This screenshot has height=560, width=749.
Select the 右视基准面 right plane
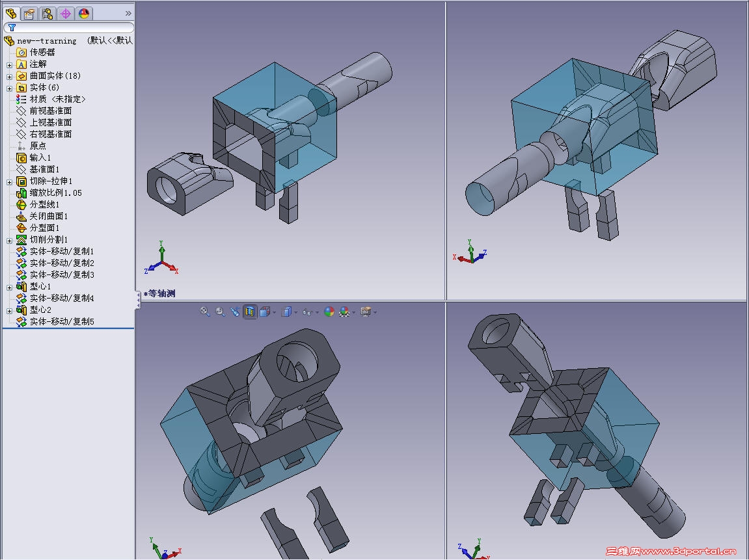pos(51,134)
